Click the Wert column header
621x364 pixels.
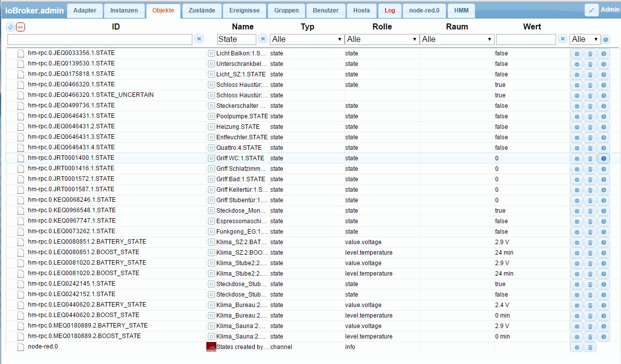[x=532, y=26]
